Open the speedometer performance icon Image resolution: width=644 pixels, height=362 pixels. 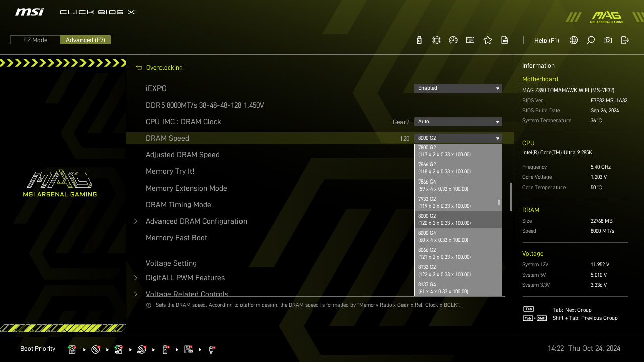[453, 40]
